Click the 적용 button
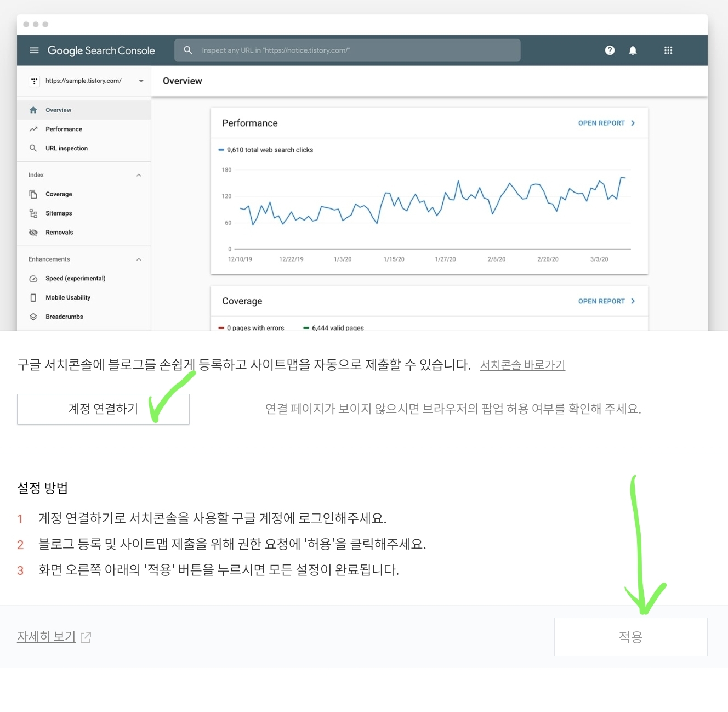 click(x=630, y=637)
